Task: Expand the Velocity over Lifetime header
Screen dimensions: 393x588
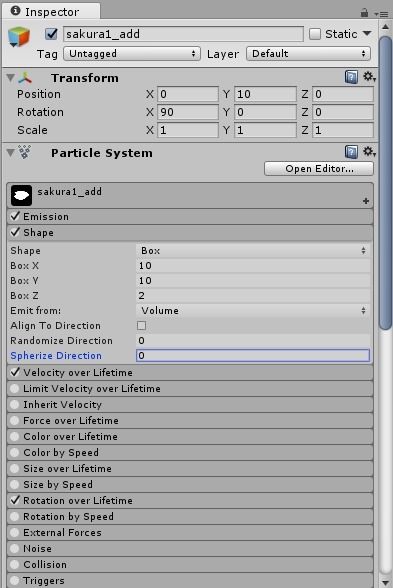Action: 190,372
